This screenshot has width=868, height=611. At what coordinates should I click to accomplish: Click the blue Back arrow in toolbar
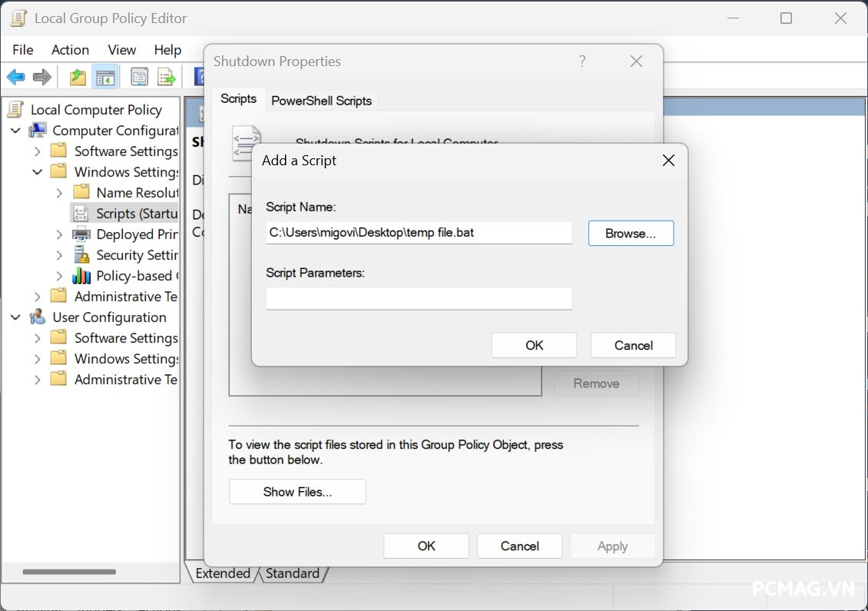[16, 77]
